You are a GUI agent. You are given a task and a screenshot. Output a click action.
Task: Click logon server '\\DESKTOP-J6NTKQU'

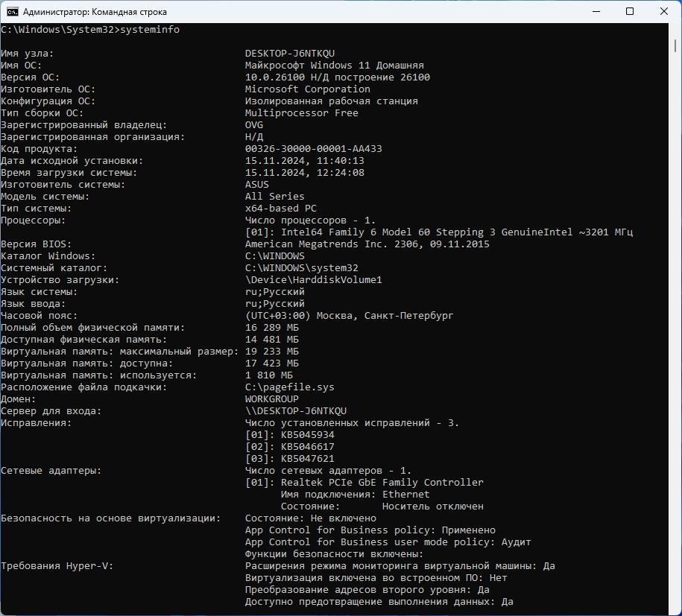point(295,411)
